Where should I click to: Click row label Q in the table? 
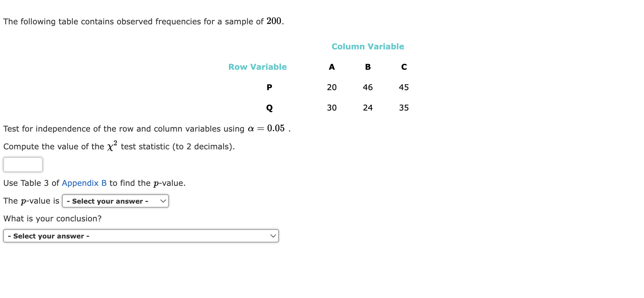click(x=269, y=108)
